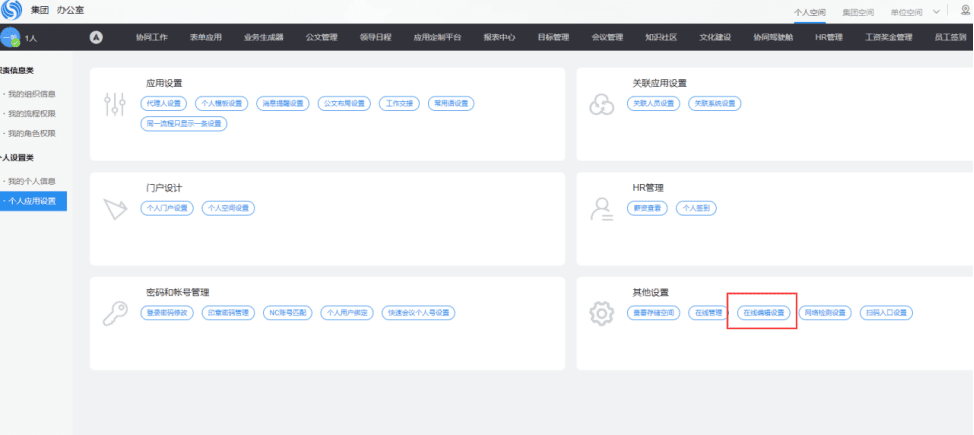974x435 pixels.
Task: Click the 登录密码修改 button
Action: [x=167, y=313]
